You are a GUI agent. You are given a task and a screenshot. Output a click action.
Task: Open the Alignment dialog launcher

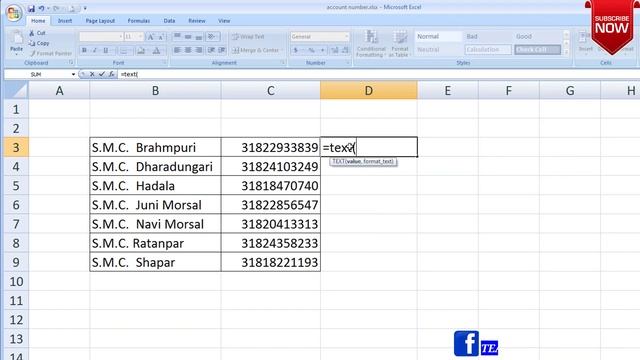(x=282, y=62)
